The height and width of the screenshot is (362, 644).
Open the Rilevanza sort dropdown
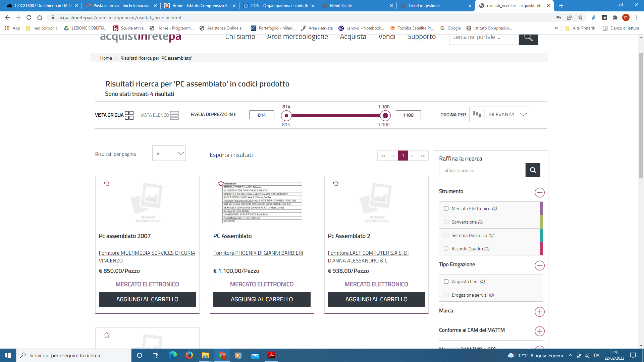click(506, 115)
